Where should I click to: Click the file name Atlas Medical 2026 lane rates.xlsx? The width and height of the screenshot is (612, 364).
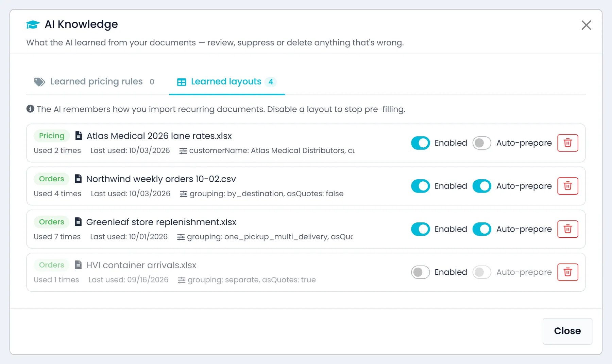[159, 136]
